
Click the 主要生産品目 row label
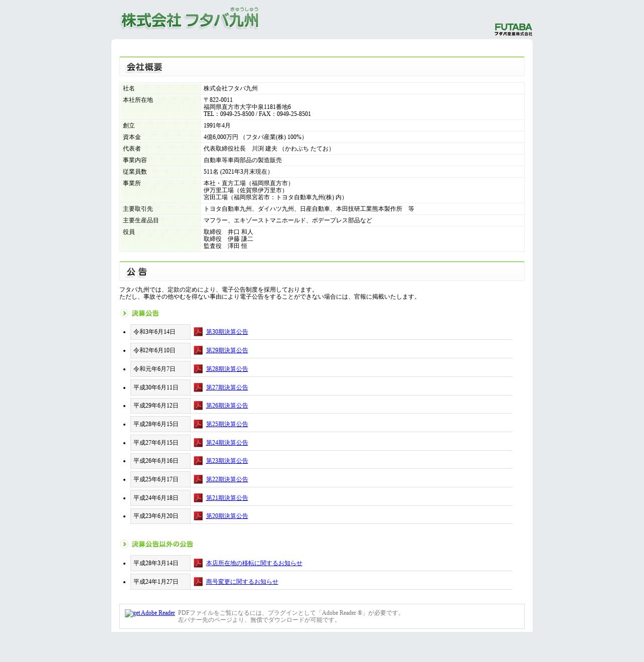coord(141,220)
